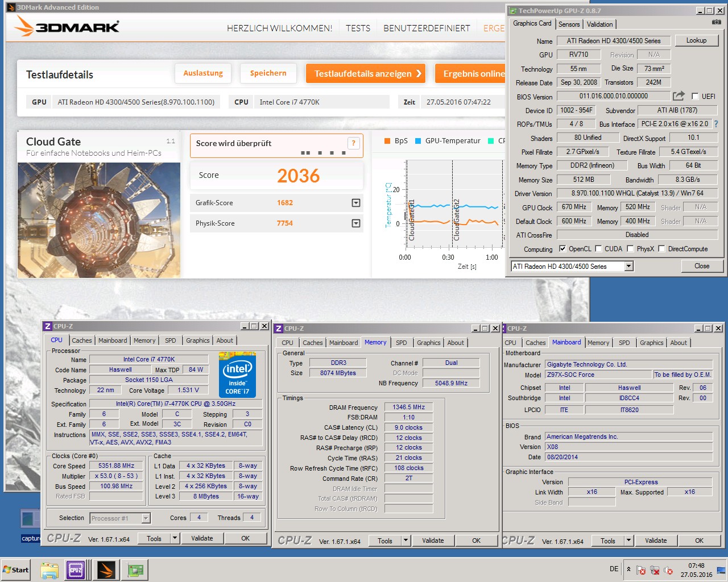Select the Caches tab in CPU-Z CPU window
This screenshot has width=728, height=582.
[82, 340]
